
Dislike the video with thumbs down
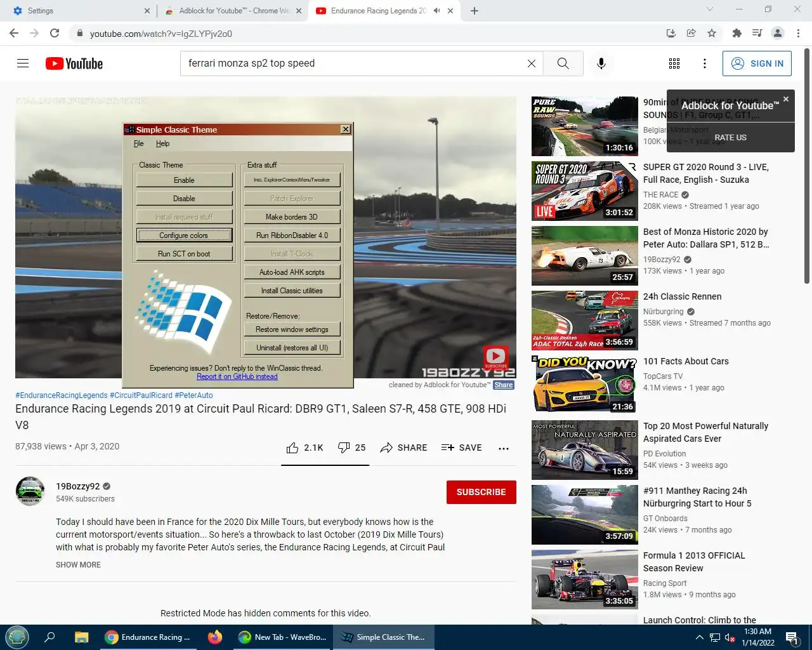[351, 448]
